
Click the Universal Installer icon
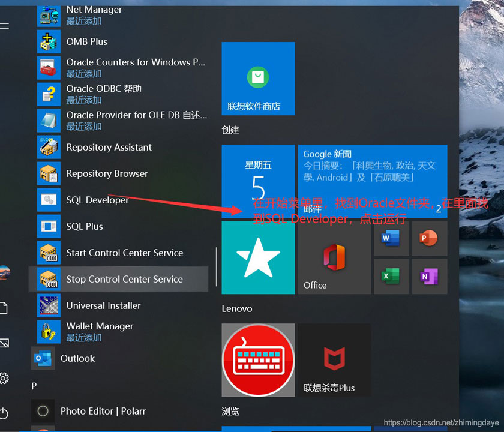click(49, 305)
